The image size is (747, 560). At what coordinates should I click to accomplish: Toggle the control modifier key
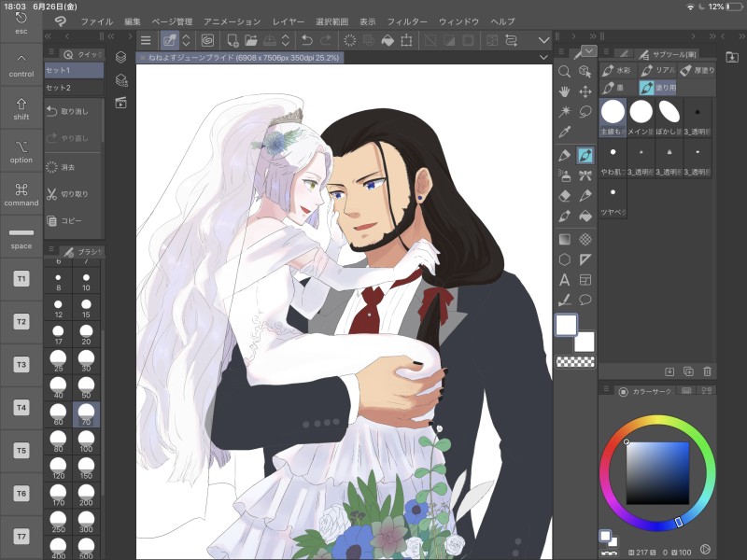(x=21, y=65)
